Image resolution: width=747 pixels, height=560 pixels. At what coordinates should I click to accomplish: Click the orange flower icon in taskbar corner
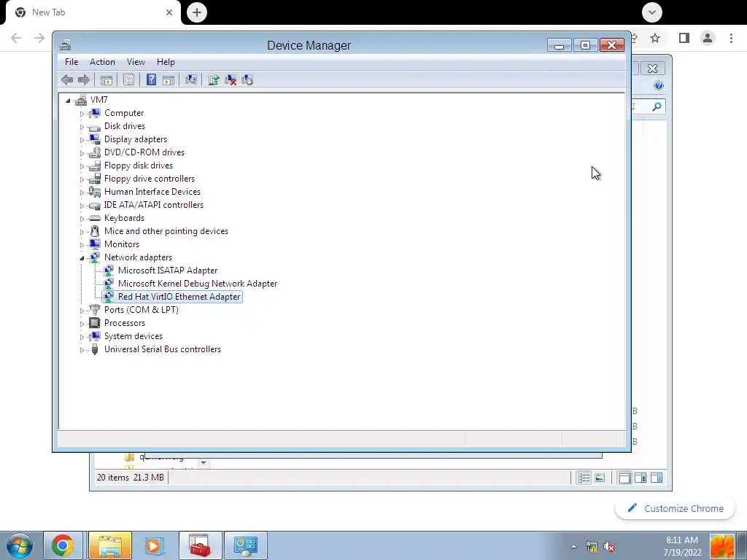[721, 545]
